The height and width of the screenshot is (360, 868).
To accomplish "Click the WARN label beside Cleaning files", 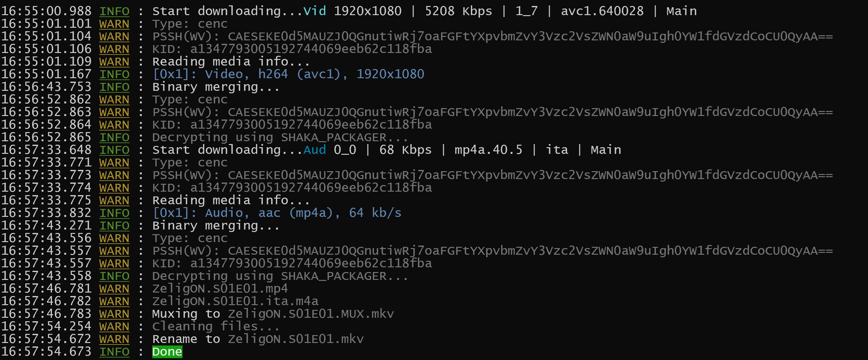I will click(x=114, y=326).
